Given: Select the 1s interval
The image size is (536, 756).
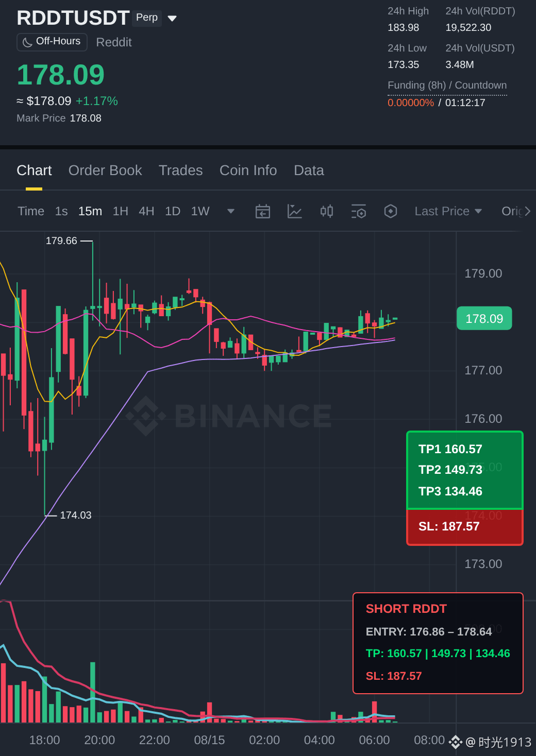Looking at the screenshot, I should point(61,211).
